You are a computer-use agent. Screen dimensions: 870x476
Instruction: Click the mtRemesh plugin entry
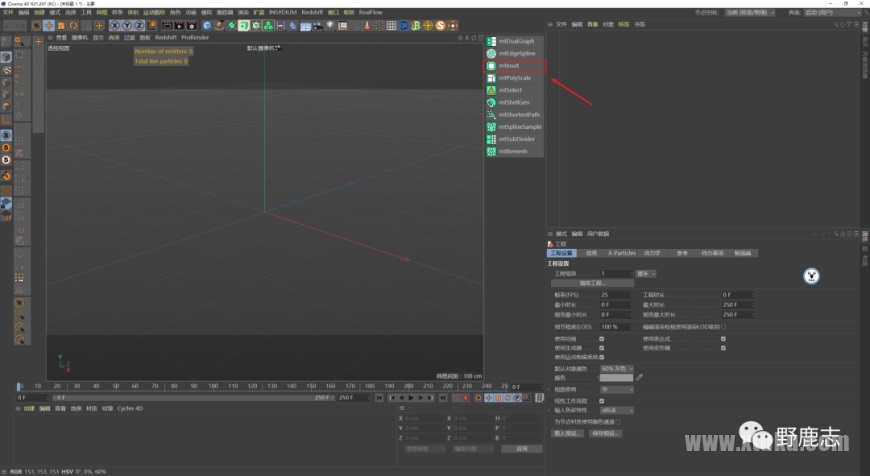point(514,151)
